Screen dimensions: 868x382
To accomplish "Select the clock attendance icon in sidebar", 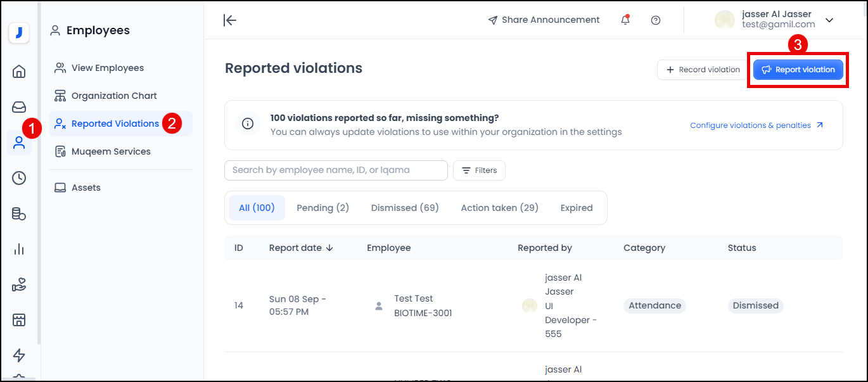I will point(19,178).
